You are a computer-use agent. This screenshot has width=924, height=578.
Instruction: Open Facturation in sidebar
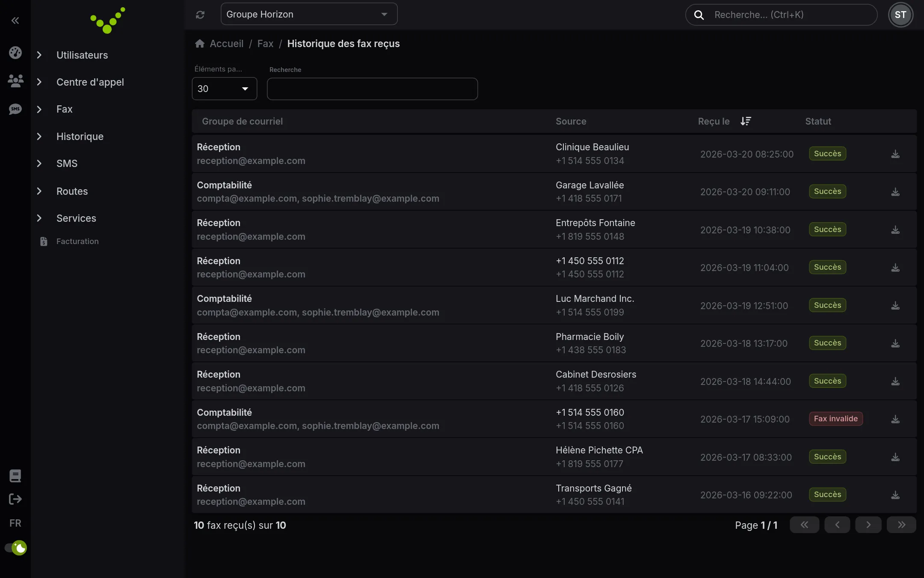point(77,241)
